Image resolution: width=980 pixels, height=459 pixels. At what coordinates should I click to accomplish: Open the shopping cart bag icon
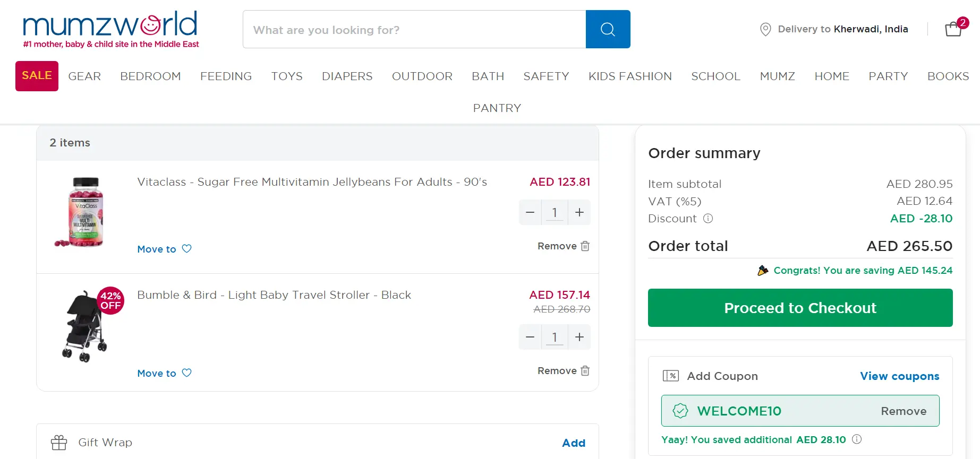pyautogui.click(x=953, y=29)
